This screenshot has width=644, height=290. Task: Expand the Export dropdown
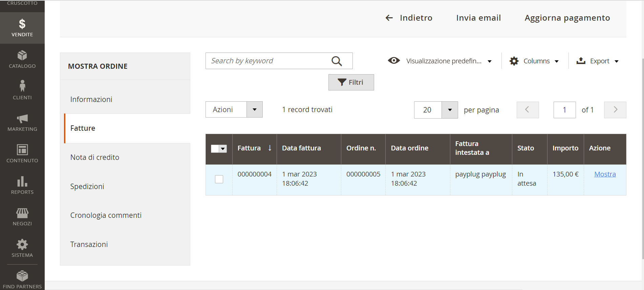[598, 61]
